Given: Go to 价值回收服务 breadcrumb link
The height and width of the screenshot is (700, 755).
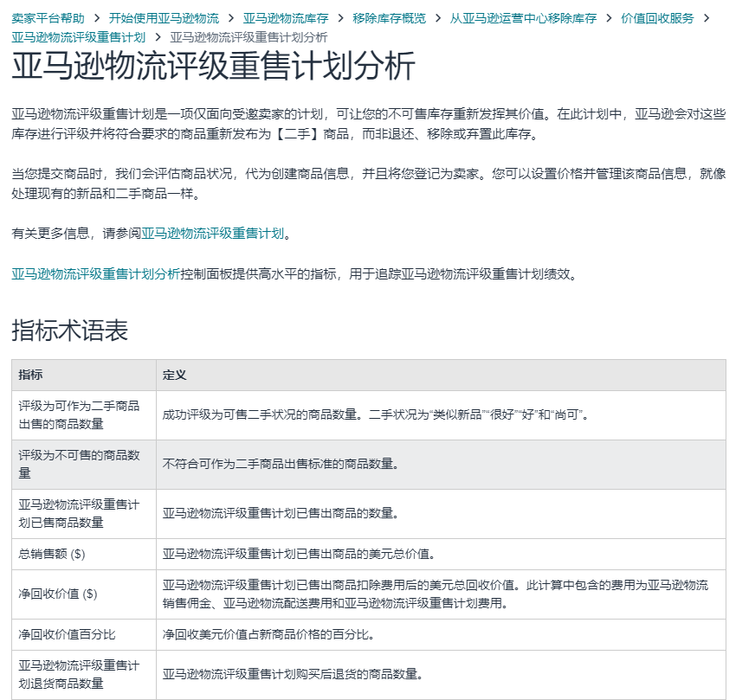Looking at the screenshot, I should (x=657, y=18).
